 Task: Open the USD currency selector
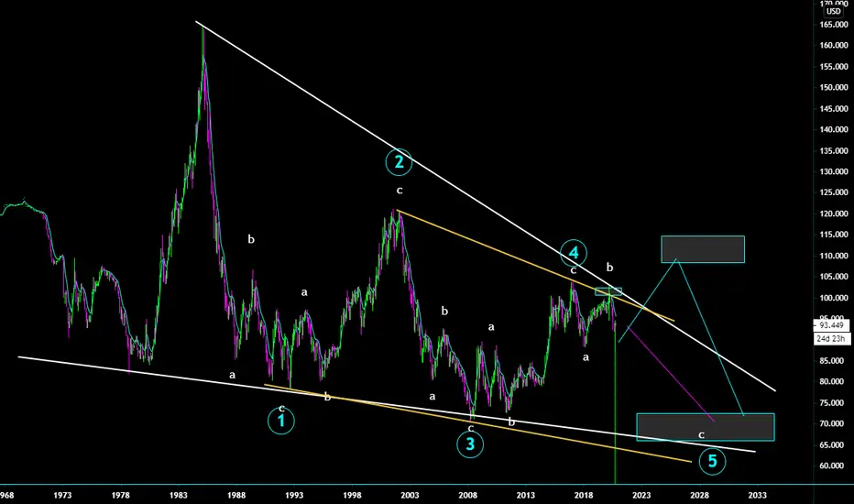pos(833,11)
